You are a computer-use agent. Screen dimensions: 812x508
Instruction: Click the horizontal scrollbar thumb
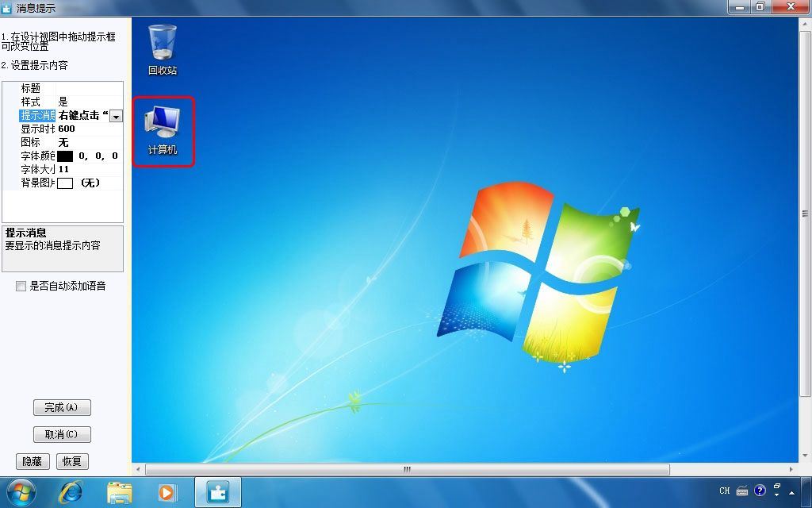[x=407, y=470]
